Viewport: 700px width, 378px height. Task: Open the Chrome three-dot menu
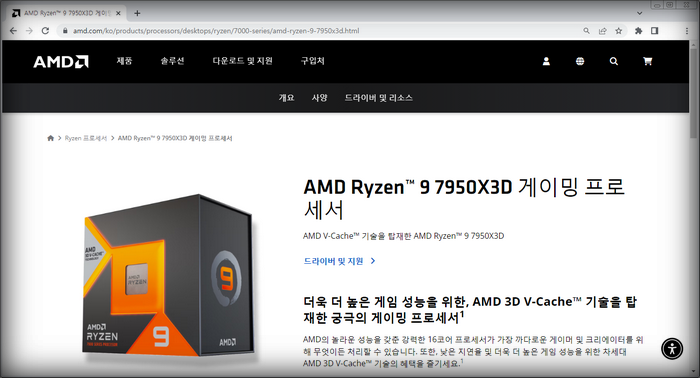[x=687, y=31]
